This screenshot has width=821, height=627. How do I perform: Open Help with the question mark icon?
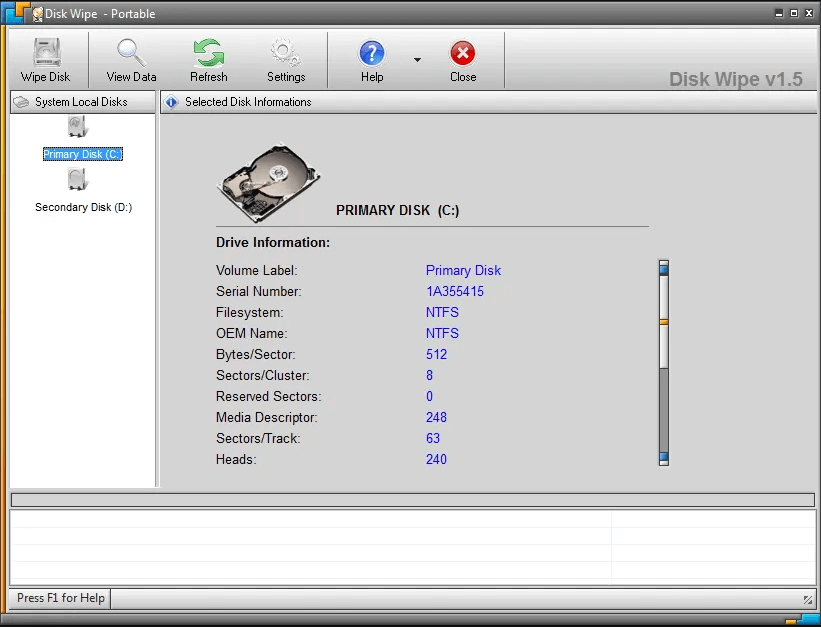(x=372, y=53)
